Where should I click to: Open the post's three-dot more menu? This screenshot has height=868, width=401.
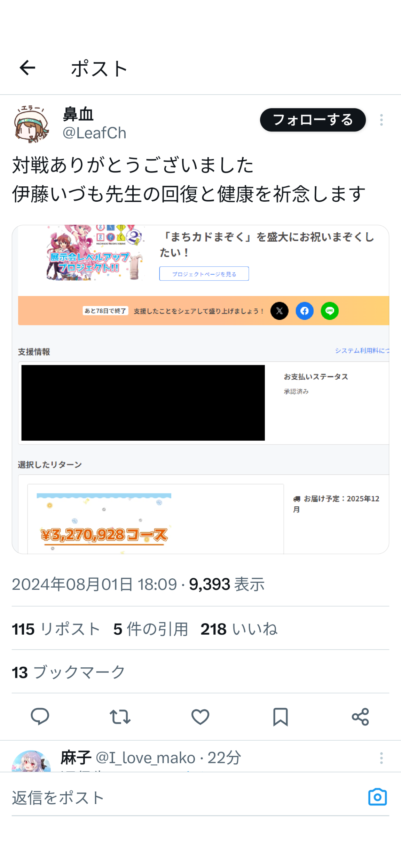click(382, 120)
